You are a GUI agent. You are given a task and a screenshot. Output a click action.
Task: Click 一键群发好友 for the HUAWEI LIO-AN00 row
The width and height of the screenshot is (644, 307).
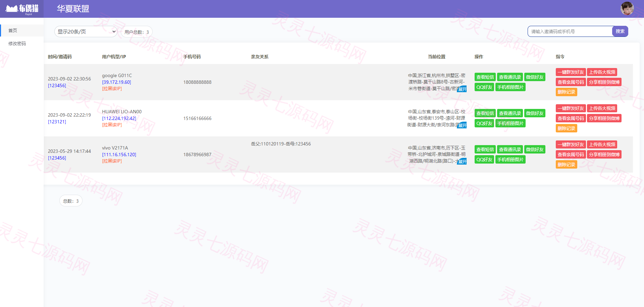coord(571,108)
